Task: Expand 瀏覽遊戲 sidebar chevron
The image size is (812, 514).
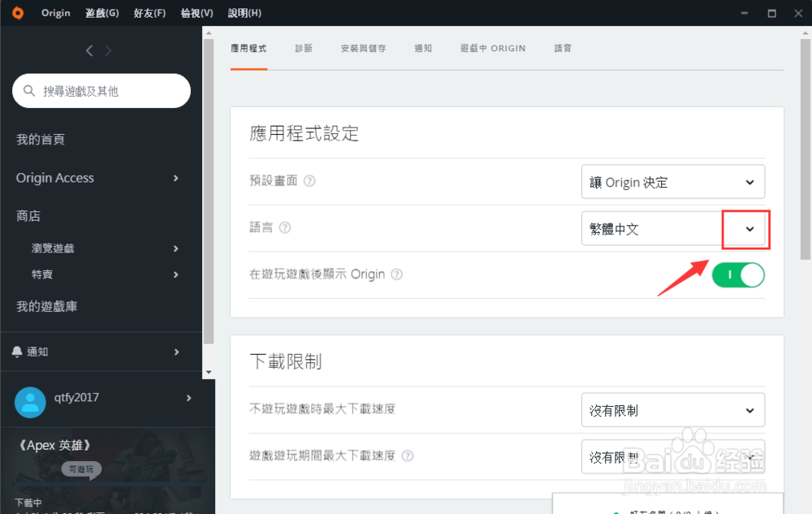Action: (x=176, y=248)
